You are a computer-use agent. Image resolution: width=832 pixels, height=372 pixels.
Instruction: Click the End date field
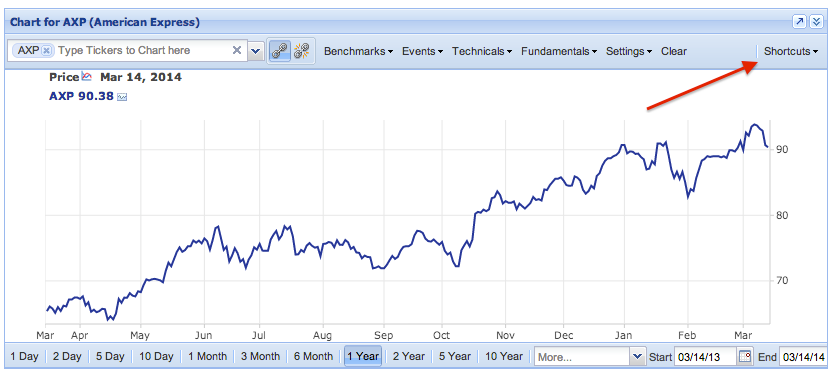click(x=803, y=357)
